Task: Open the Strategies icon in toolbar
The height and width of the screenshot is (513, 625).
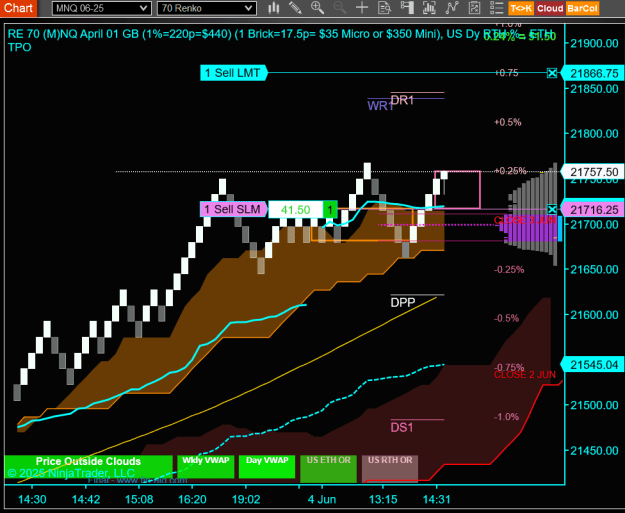Action: click(474, 8)
